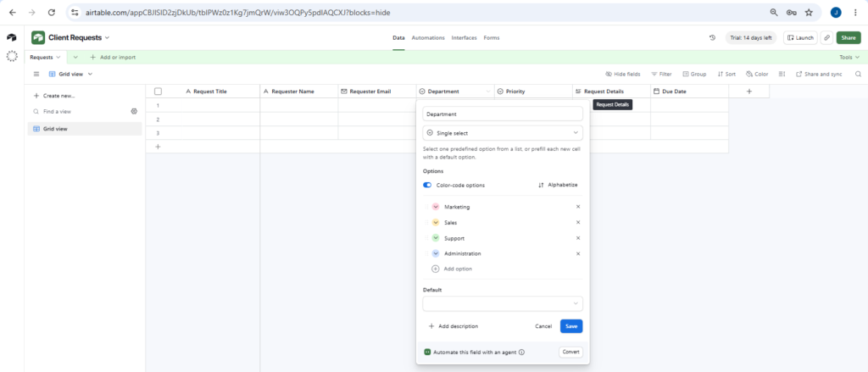Click the green Share button
Image resolution: width=868 pixels, height=372 pixels.
[848, 37]
